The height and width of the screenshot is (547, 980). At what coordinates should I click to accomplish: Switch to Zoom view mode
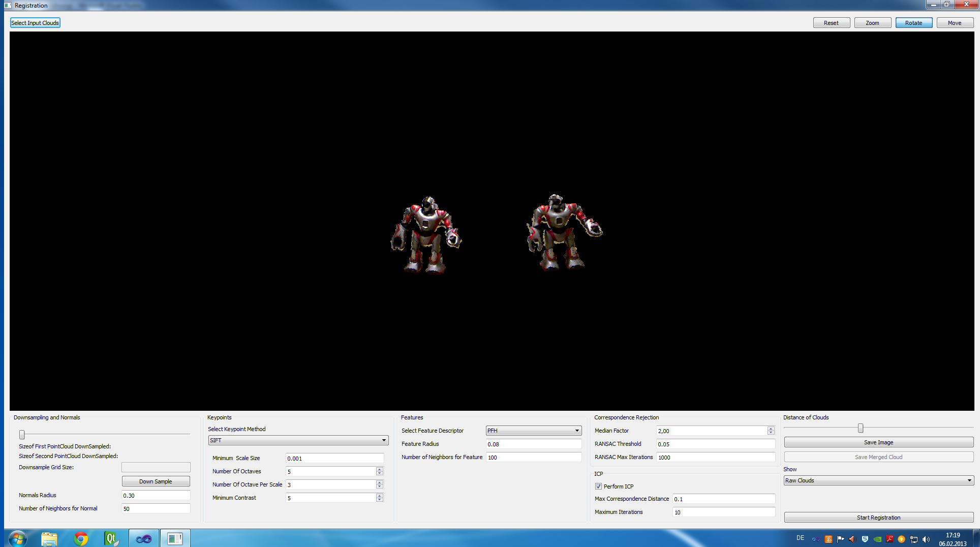click(872, 23)
